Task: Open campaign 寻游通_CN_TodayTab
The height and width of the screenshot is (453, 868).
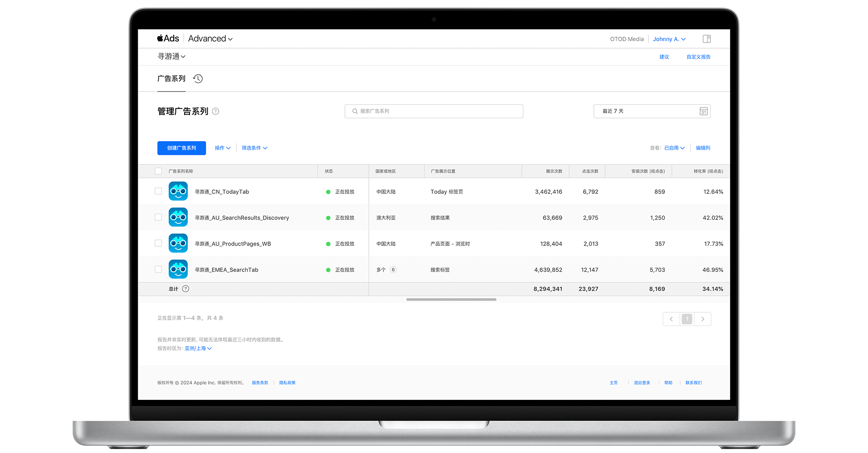Action: coord(222,192)
